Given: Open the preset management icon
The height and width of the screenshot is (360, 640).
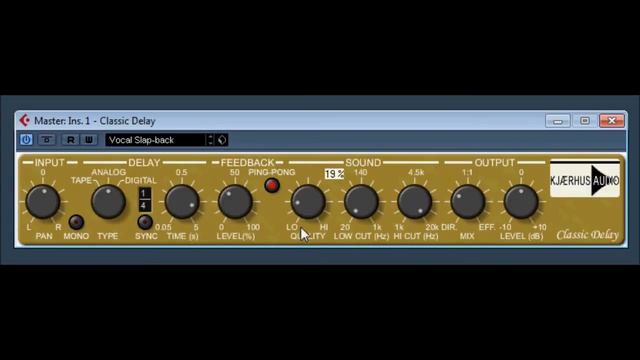Looking at the screenshot, I should 222,140.
